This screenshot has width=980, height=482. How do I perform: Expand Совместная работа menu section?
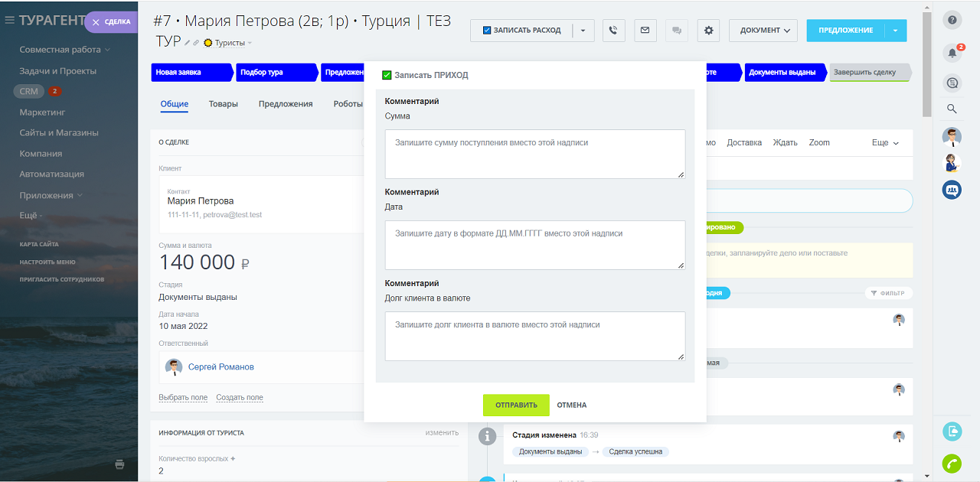64,50
